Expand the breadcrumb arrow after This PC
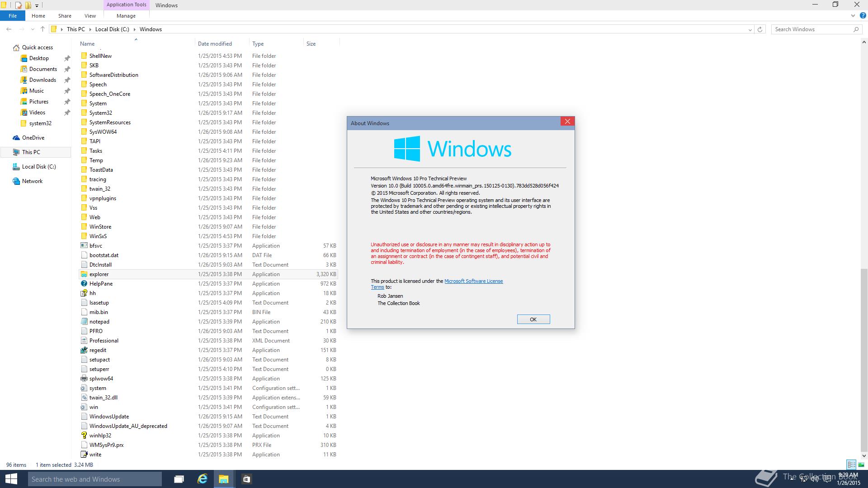The width and height of the screenshot is (868, 488). pos(90,29)
